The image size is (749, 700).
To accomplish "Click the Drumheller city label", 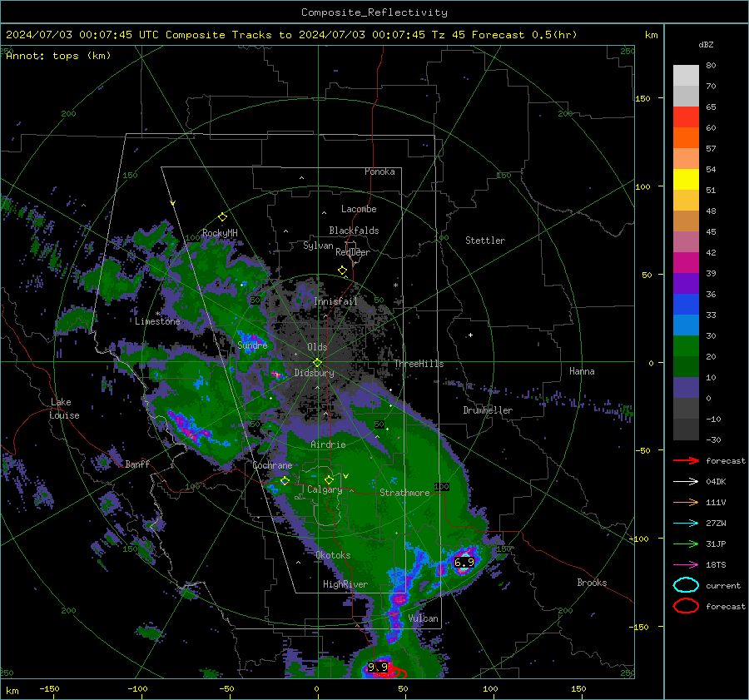I will coord(488,410).
